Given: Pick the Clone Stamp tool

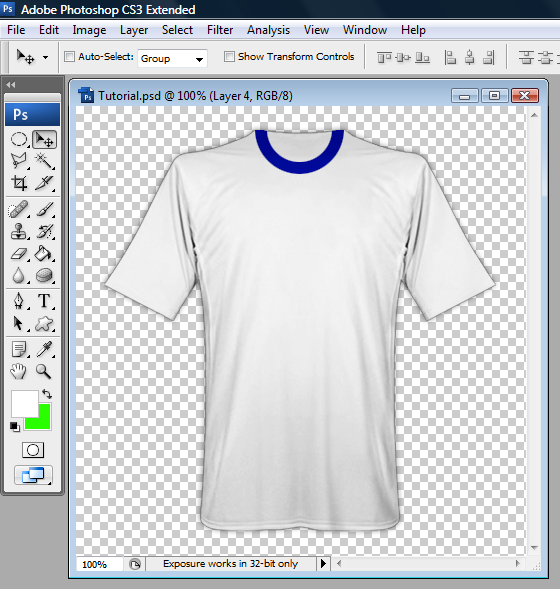Looking at the screenshot, I should [x=19, y=231].
